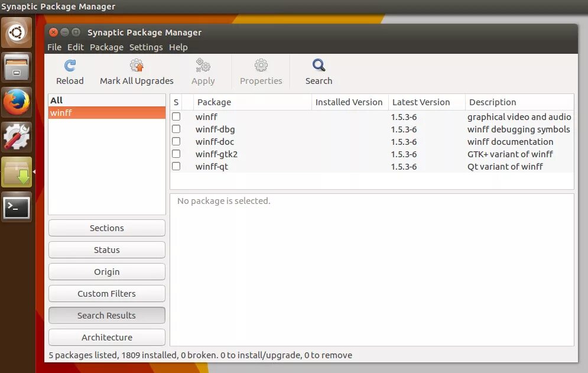Click 'Qt variant of winff' description
This screenshot has width=588, height=373.
click(505, 167)
